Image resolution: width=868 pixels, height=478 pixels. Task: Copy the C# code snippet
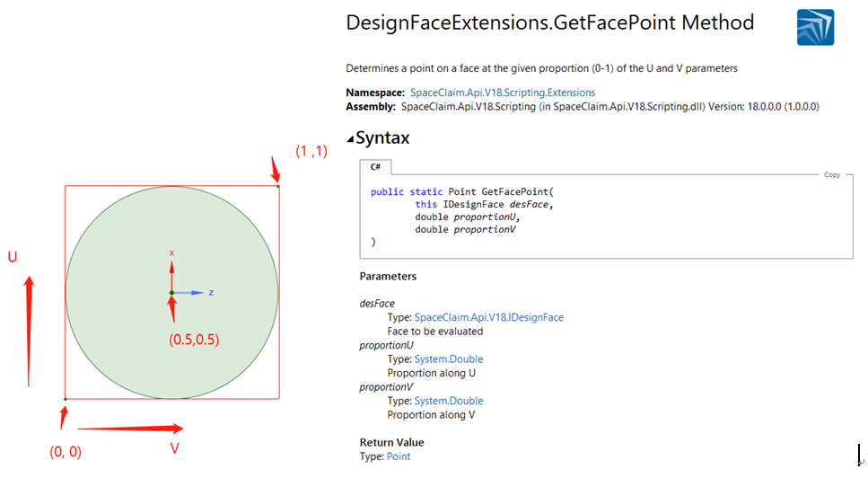832,175
